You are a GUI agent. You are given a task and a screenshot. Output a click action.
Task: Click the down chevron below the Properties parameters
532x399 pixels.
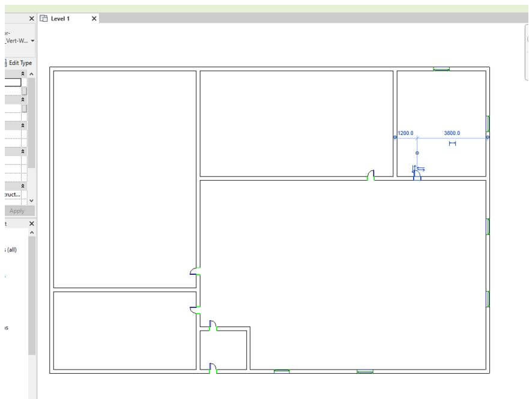(x=32, y=200)
